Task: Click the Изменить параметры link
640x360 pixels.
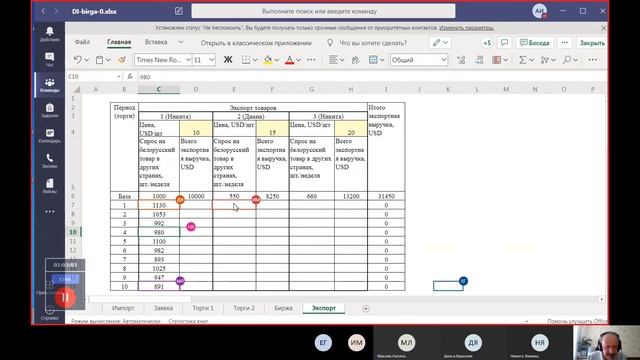Action: point(466,28)
